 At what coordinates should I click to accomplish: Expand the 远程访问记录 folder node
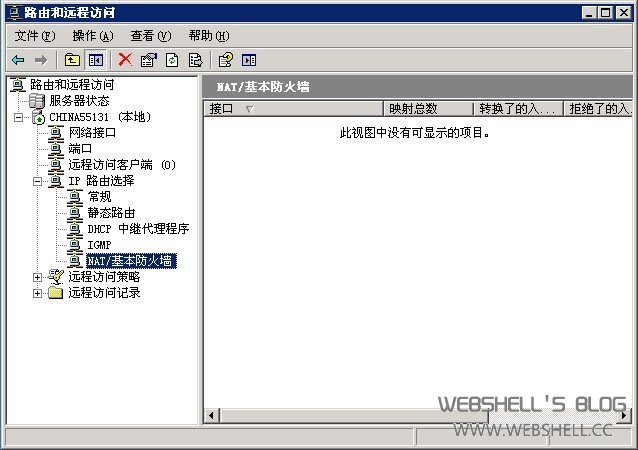37,293
